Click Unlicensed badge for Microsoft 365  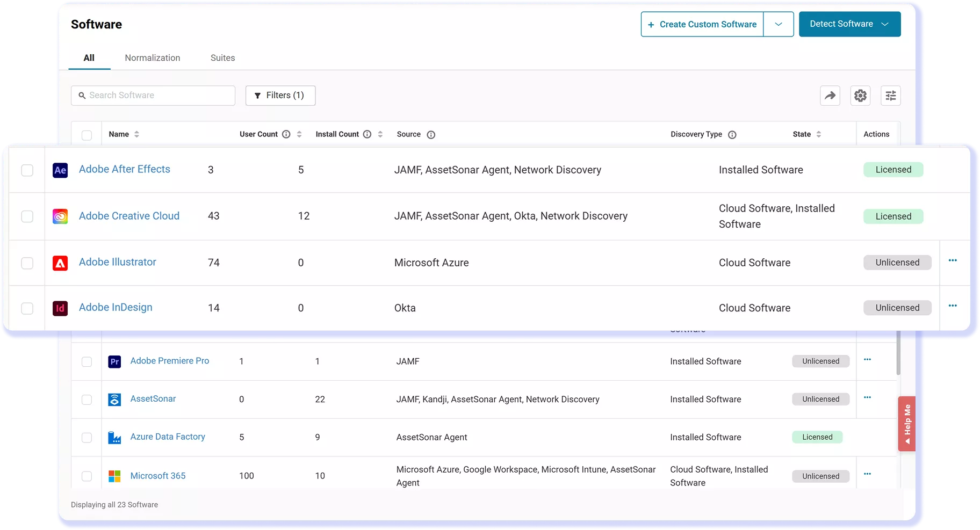point(820,476)
